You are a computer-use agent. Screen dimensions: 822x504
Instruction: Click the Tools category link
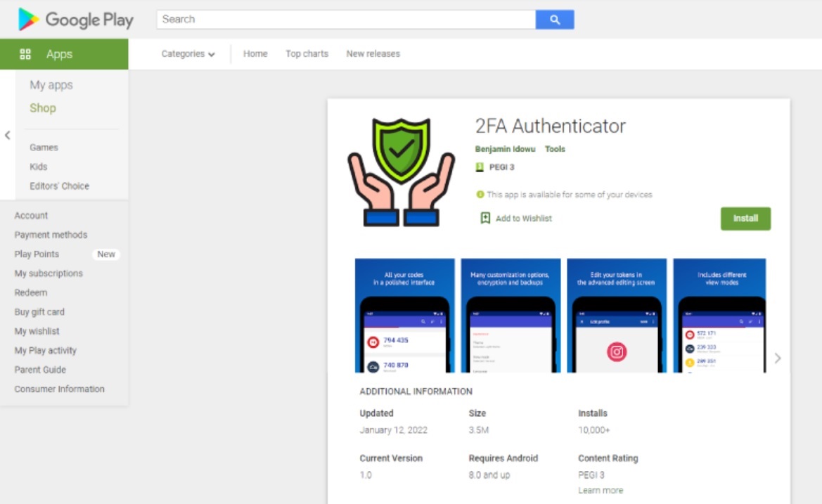(555, 149)
